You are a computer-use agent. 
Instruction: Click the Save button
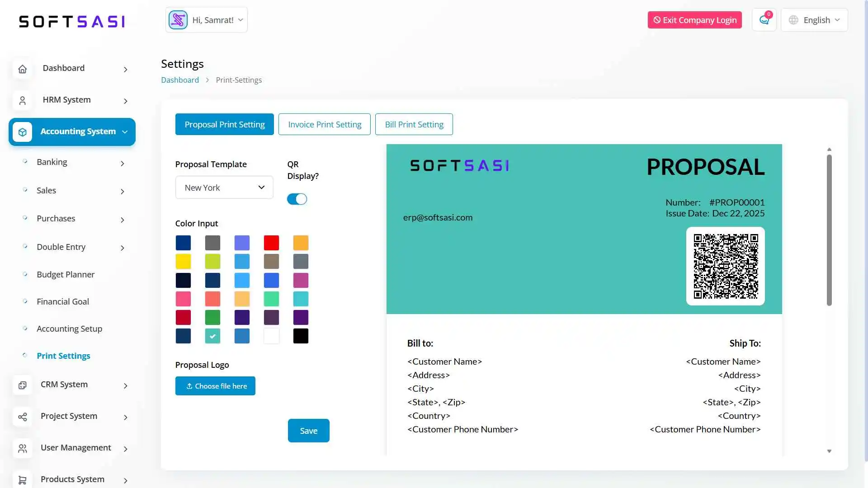pyautogui.click(x=309, y=431)
